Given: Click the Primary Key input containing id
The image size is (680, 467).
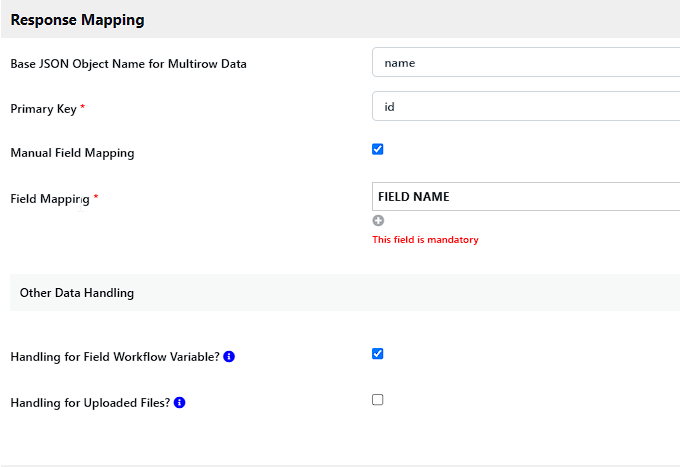Looking at the screenshot, I should coord(525,106).
